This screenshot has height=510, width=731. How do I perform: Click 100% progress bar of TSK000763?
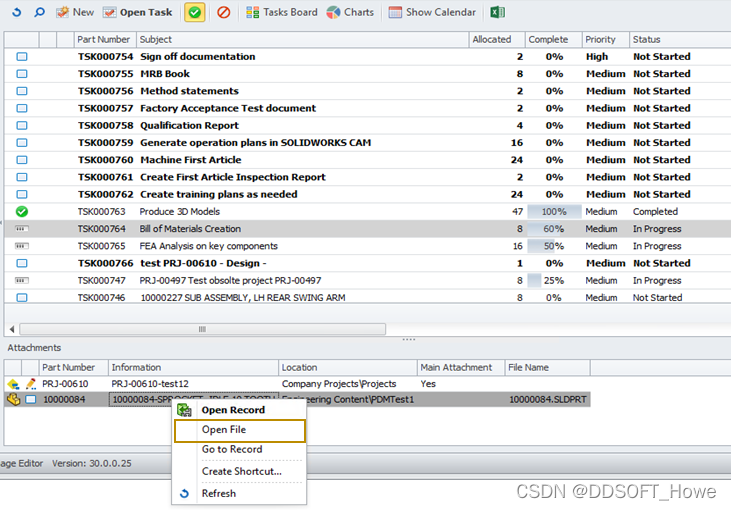(x=554, y=212)
